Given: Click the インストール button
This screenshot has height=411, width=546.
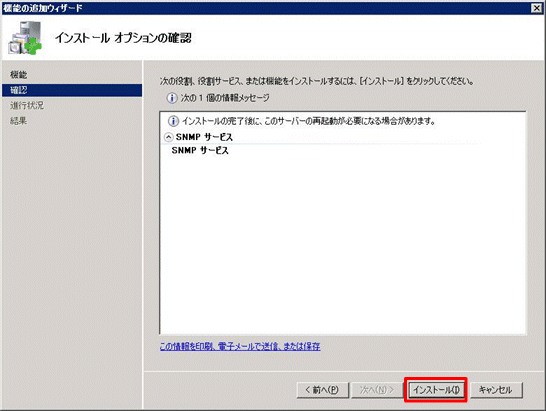Looking at the screenshot, I should 436,390.
